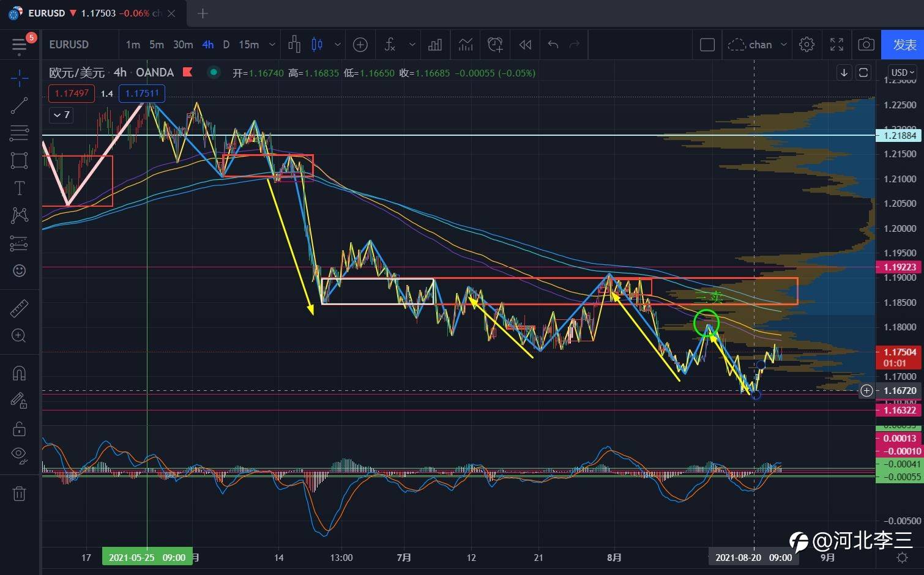Expand the timeframe interval dropdown arrow
This screenshot has height=575, width=924.
click(272, 45)
